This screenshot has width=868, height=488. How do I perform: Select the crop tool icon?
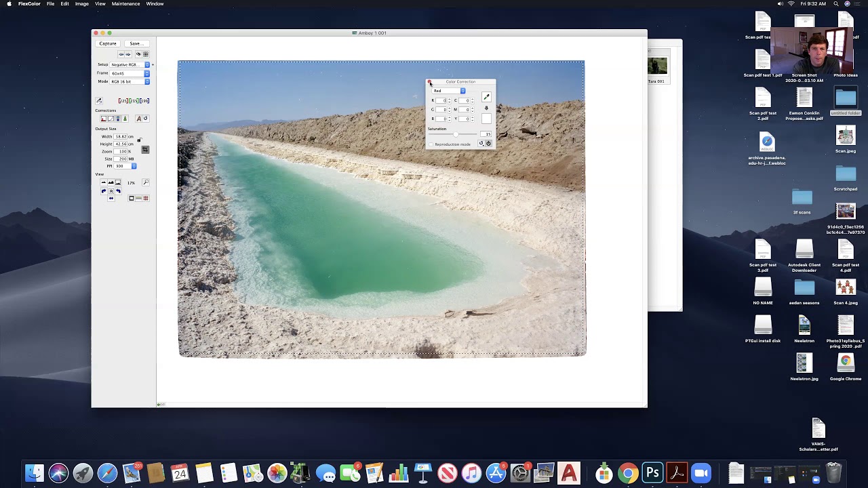(145, 150)
